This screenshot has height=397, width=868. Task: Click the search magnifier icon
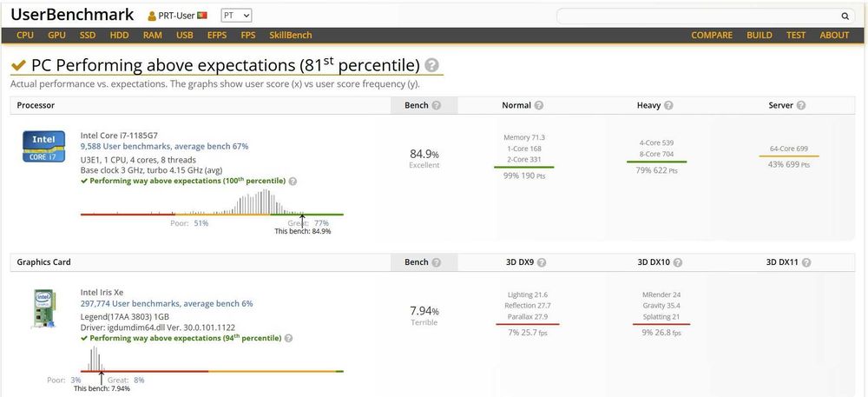pos(845,16)
